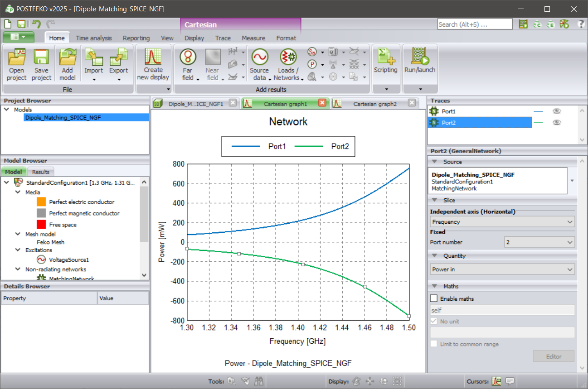This screenshot has height=389, width=588.
Task: Open the Measure ribbon tab
Action: pos(253,38)
